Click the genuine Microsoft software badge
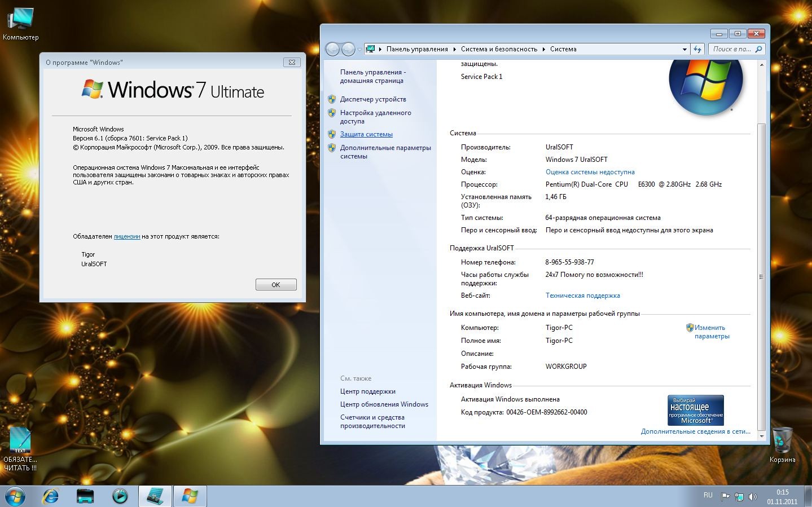 click(695, 410)
